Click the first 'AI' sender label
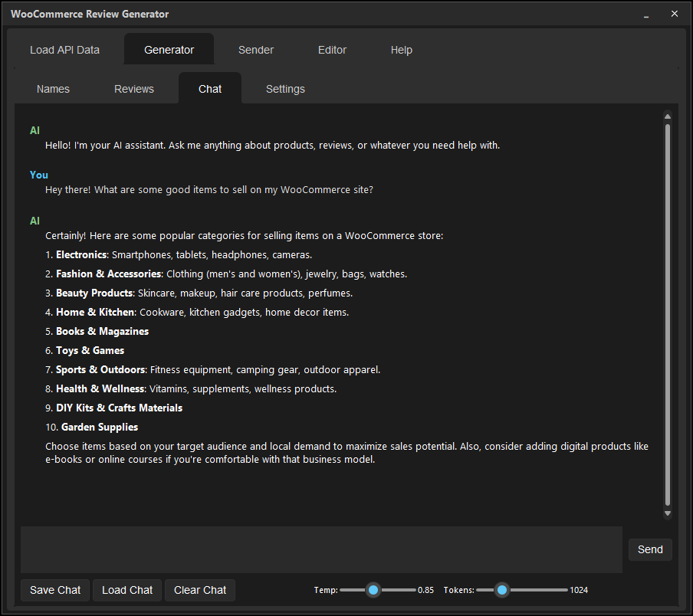 [x=34, y=130]
